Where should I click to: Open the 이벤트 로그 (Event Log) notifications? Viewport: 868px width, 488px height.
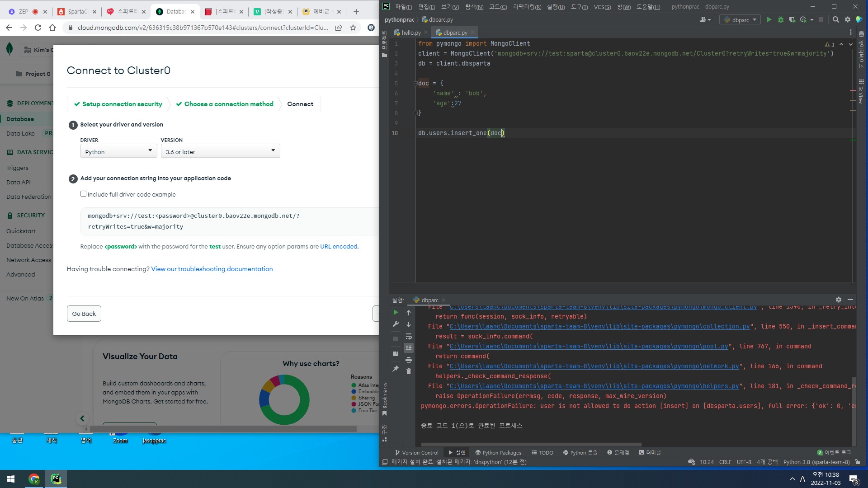834,452
